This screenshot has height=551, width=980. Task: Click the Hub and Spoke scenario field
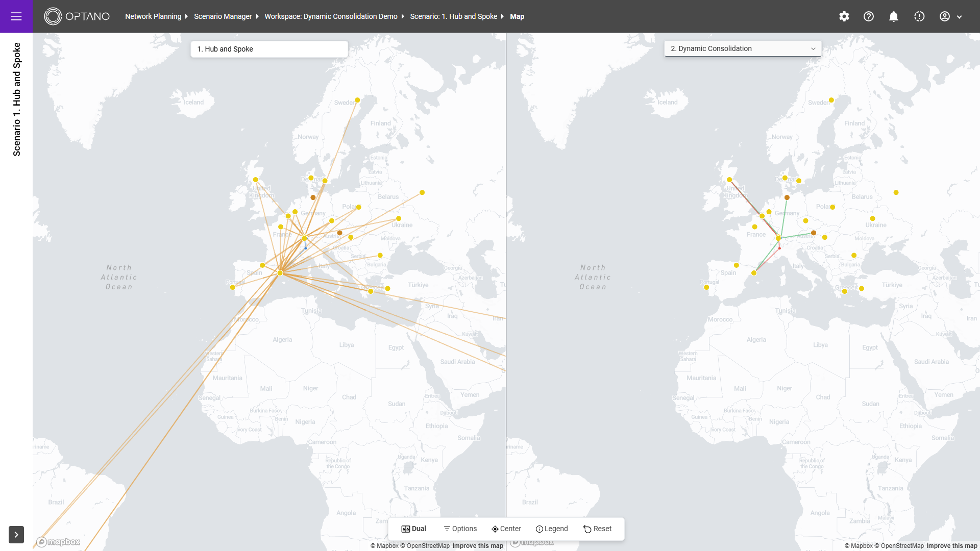tap(269, 49)
